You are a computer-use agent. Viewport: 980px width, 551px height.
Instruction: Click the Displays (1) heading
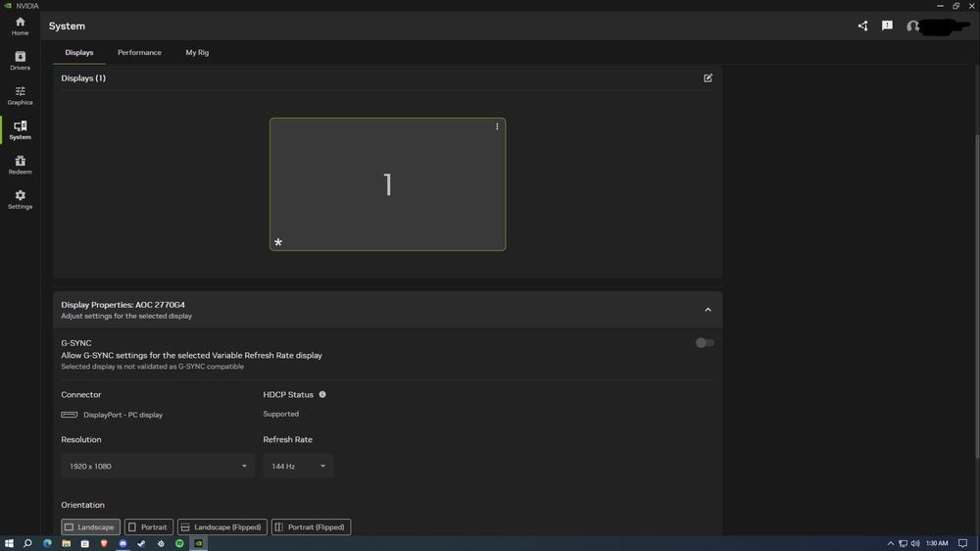[83, 78]
